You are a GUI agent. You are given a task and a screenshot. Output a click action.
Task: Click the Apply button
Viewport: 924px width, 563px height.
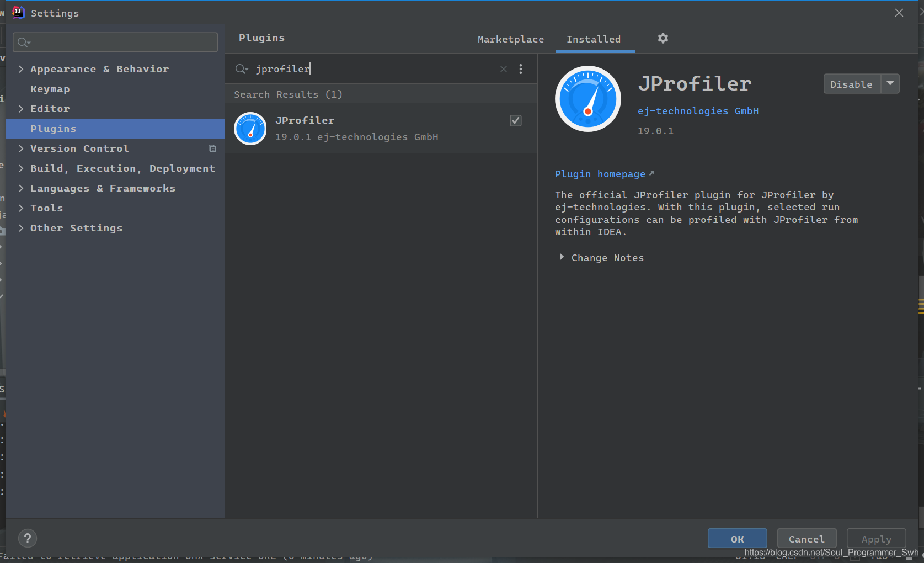pyautogui.click(x=876, y=539)
